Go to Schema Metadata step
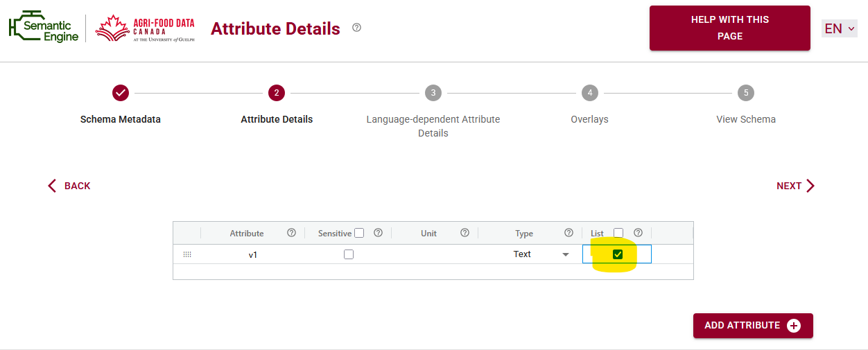The image size is (868, 350). point(121,93)
